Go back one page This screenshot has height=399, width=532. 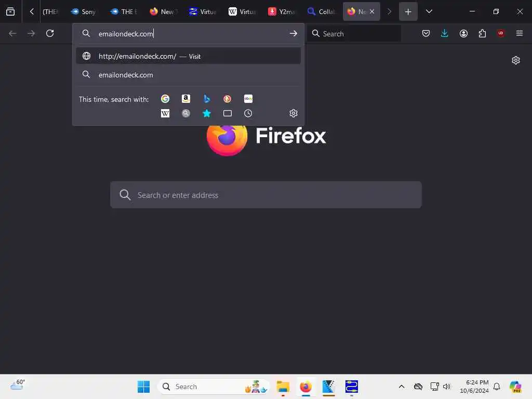tap(12, 33)
